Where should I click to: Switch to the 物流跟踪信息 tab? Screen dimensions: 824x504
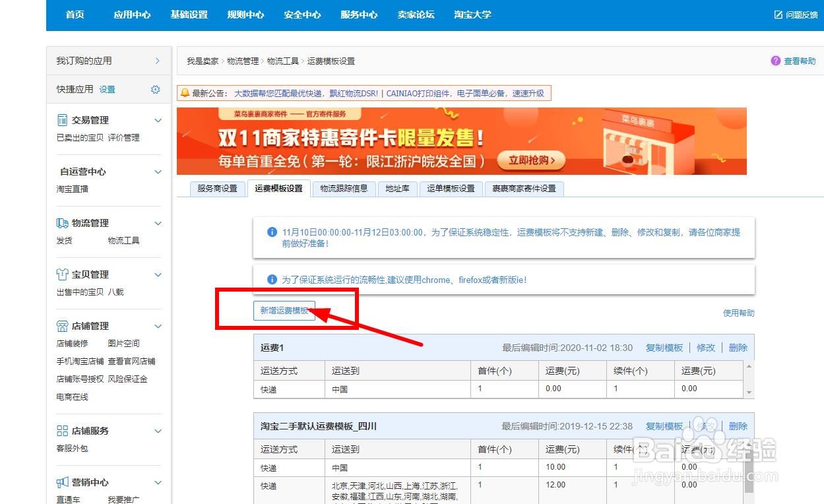(344, 189)
